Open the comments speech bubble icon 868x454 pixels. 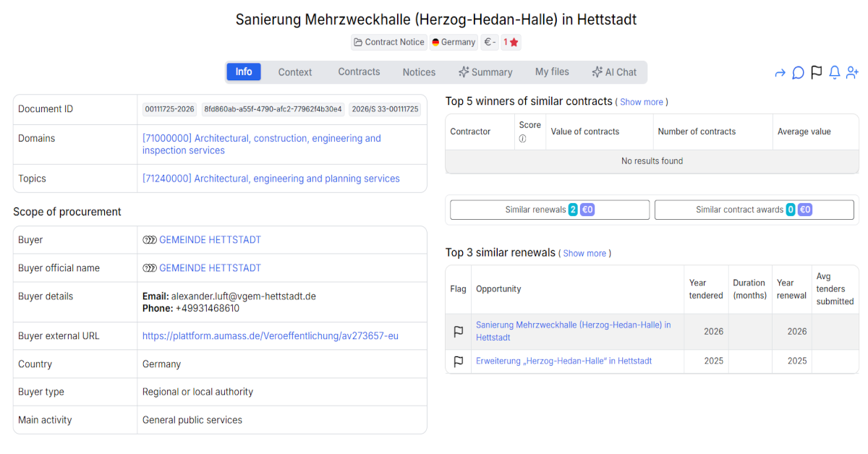[798, 73]
